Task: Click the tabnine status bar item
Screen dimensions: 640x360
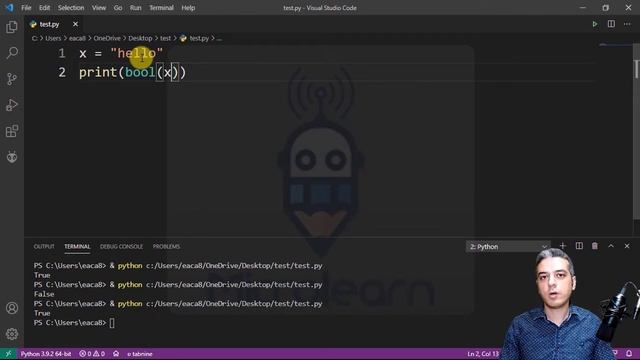Action: click(140, 354)
